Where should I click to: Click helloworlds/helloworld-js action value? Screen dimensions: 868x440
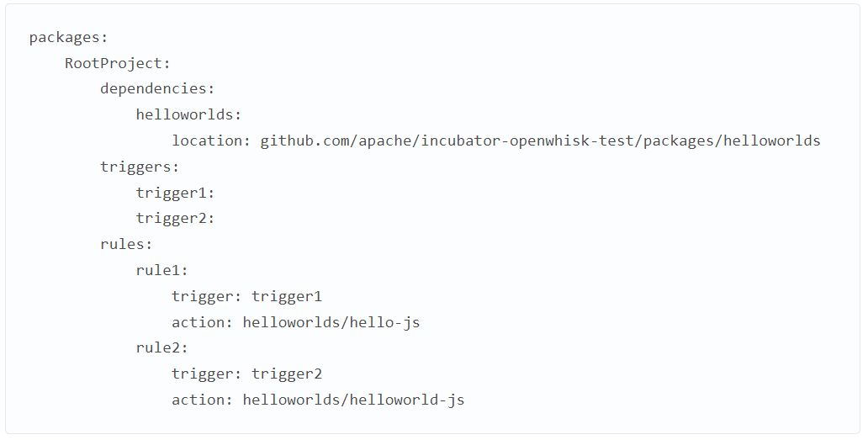click(x=353, y=400)
